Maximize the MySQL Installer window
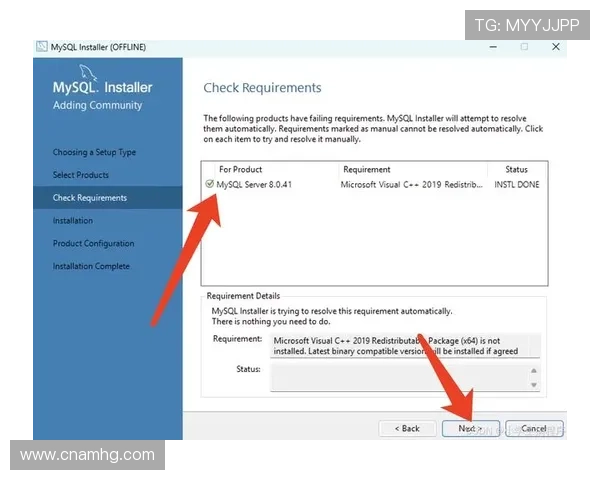This screenshot has width=600, height=480. (525, 47)
